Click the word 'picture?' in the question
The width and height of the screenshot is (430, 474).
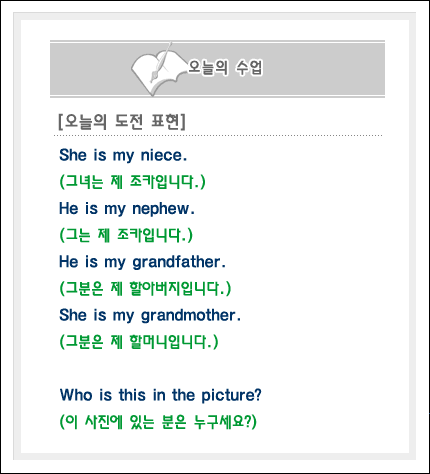[x=231, y=396]
